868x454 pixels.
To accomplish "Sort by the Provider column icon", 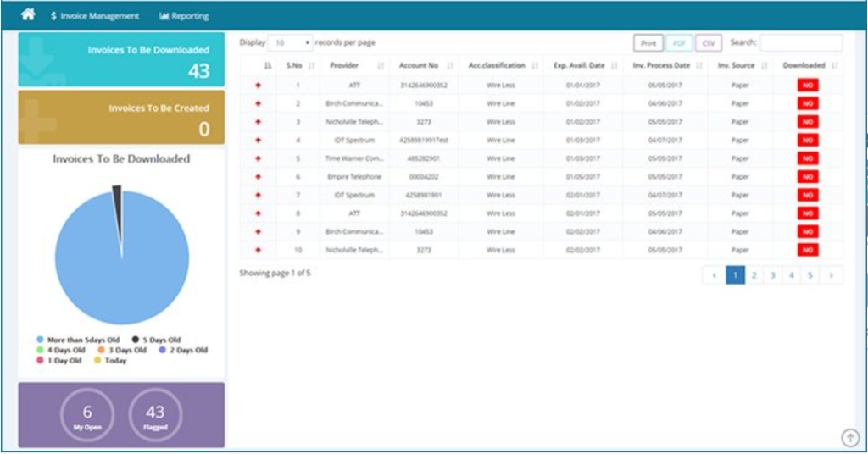I will (381, 66).
